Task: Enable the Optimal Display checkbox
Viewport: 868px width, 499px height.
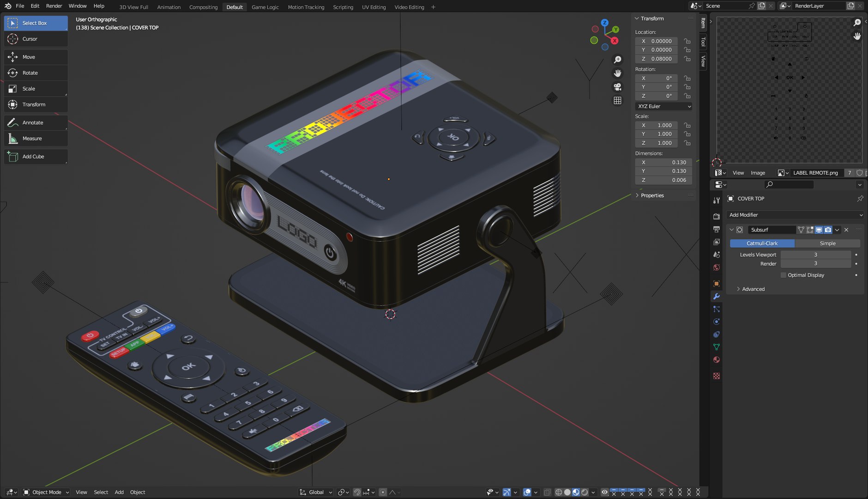Action: tap(783, 275)
